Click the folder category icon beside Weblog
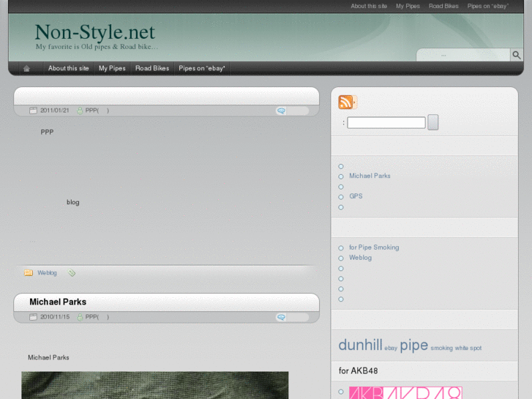This screenshot has height=399, width=532. [29, 272]
